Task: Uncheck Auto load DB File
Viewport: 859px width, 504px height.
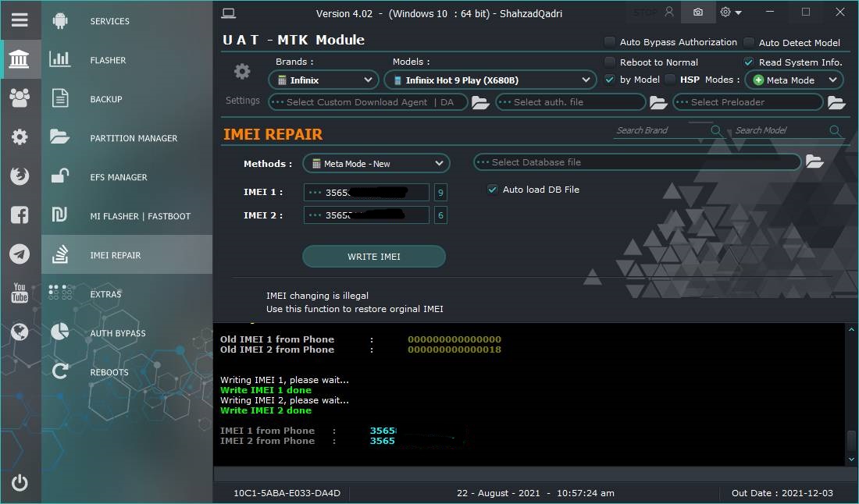Action: pos(493,190)
